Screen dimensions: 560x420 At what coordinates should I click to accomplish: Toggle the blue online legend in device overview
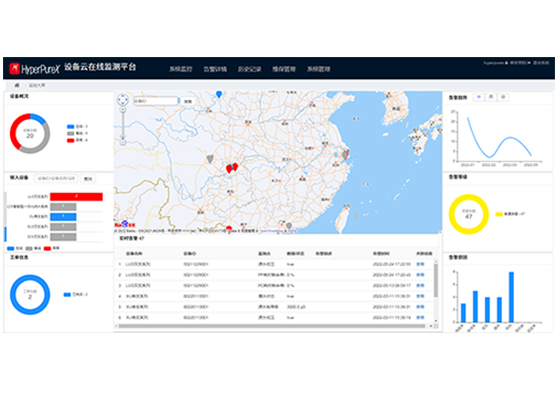pyautogui.click(x=77, y=126)
